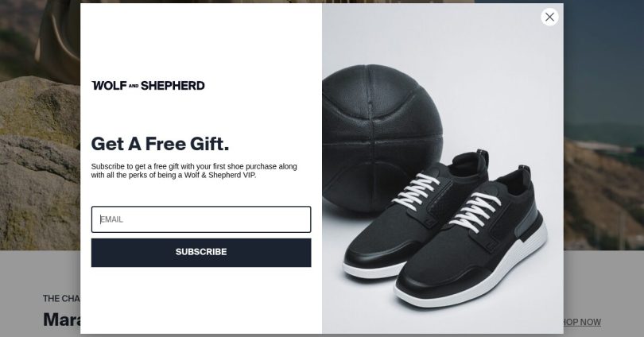Select the 'Get A Free Gift.' heading
The width and height of the screenshot is (644, 337).
pyautogui.click(x=160, y=144)
